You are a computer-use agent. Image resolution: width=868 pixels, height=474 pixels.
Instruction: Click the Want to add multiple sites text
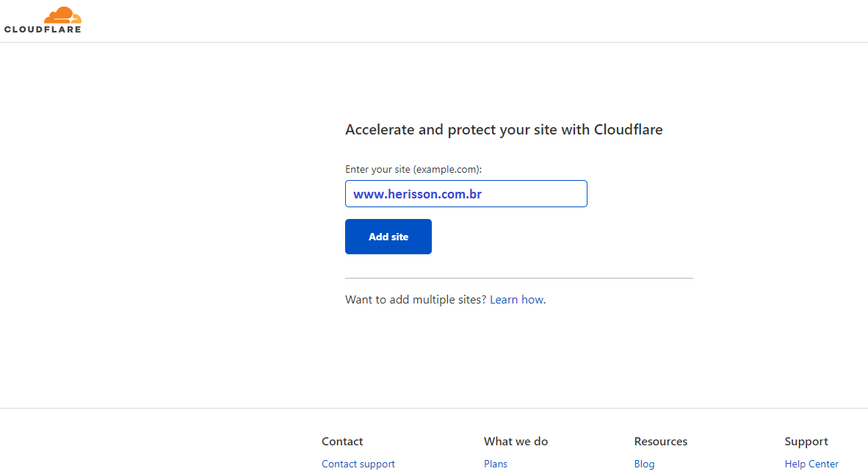pyautogui.click(x=416, y=300)
